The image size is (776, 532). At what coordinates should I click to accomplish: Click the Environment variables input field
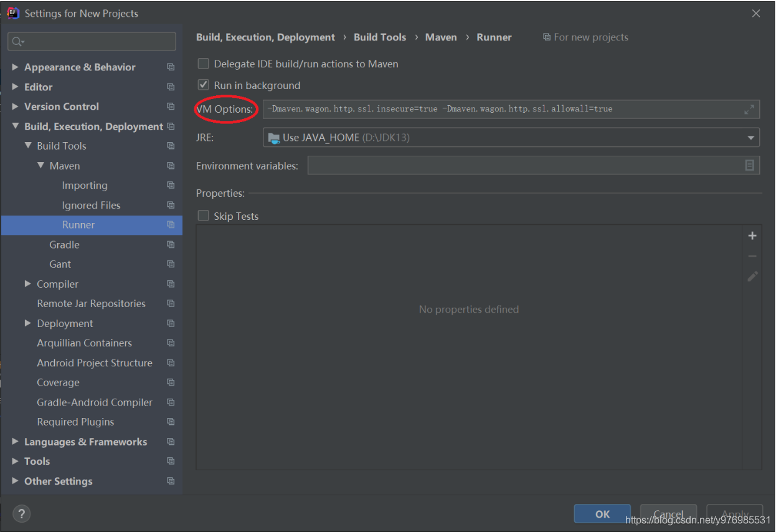pyautogui.click(x=534, y=165)
